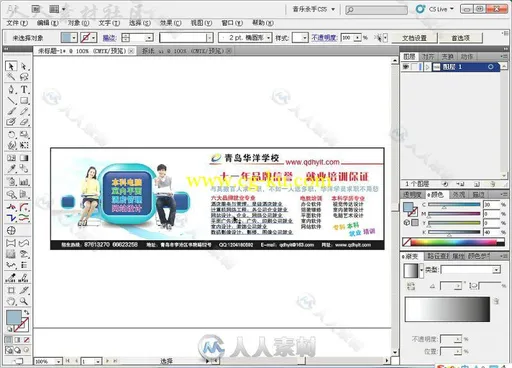The height and width of the screenshot is (368, 512).
Task: Select the Pencil tool
Action: click(x=24, y=111)
